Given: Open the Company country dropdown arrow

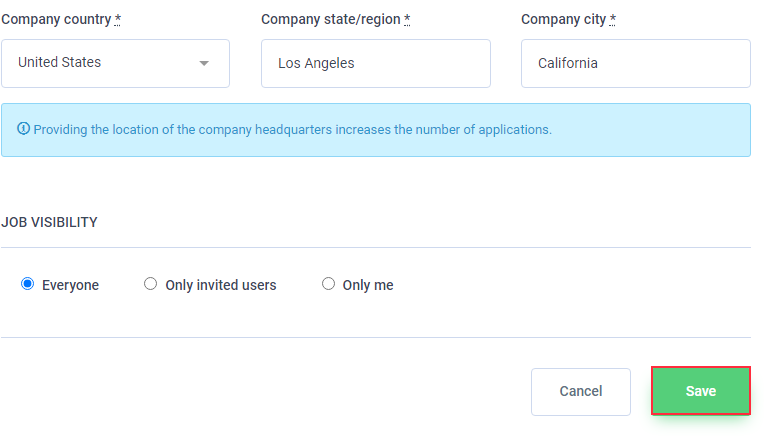Looking at the screenshot, I should pyautogui.click(x=204, y=63).
